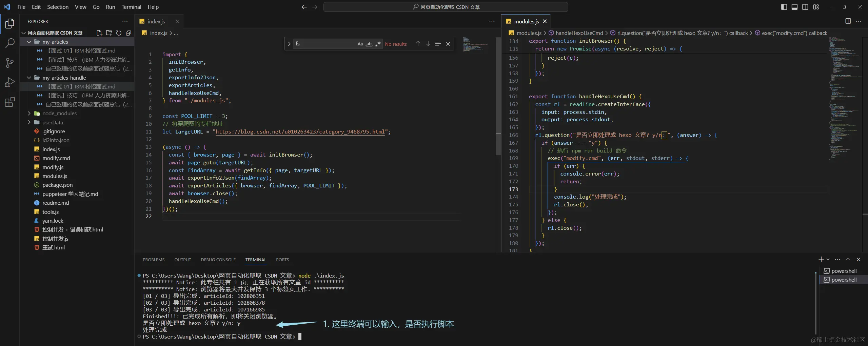The width and height of the screenshot is (868, 346).
Task: Switch to the PROBLEMS panel tab
Action: pos(154,260)
